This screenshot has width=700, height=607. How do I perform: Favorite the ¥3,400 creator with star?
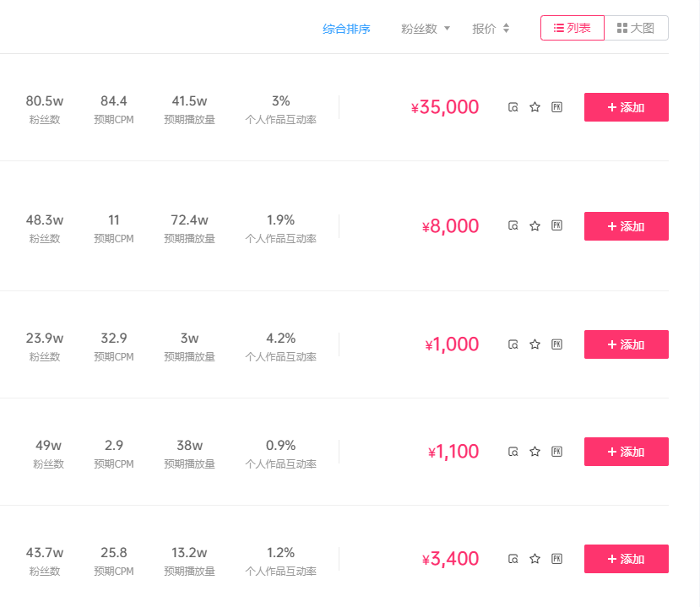coord(534,559)
